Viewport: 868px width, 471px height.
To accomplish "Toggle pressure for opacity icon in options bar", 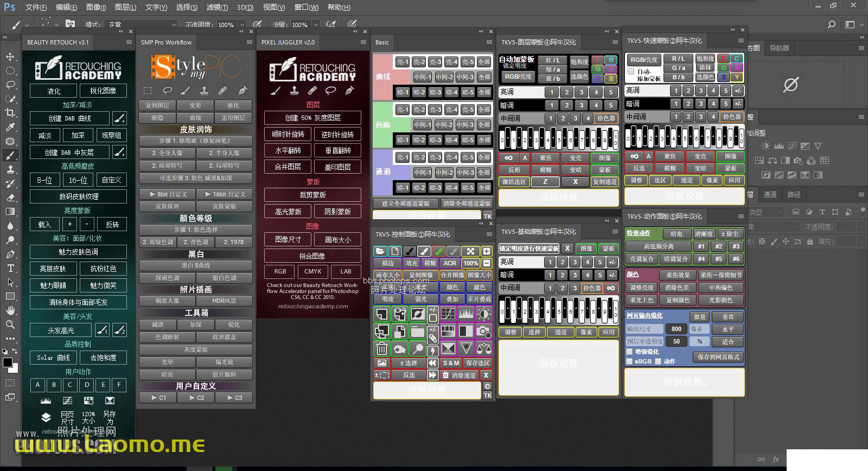I will click(x=257, y=24).
